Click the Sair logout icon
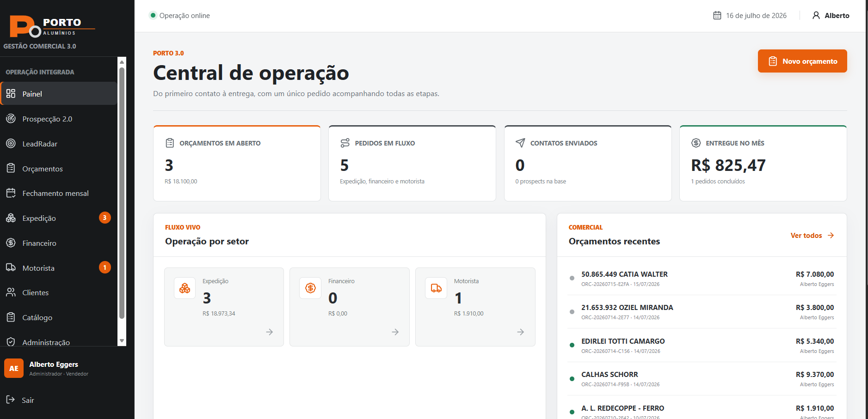This screenshot has width=868, height=419. (10, 400)
